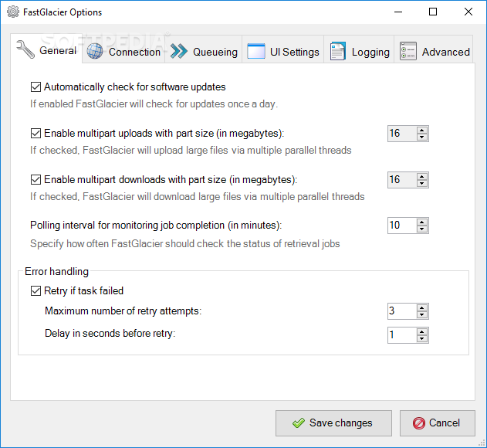Uncheck Enable multipart uploads
The width and height of the screenshot is (487, 448).
pyautogui.click(x=36, y=134)
